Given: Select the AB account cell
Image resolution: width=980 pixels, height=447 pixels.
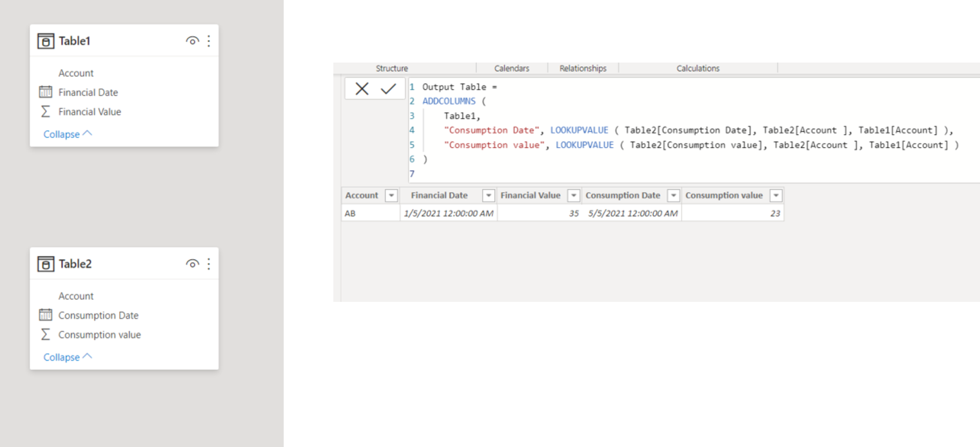Looking at the screenshot, I should coord(371,213).
